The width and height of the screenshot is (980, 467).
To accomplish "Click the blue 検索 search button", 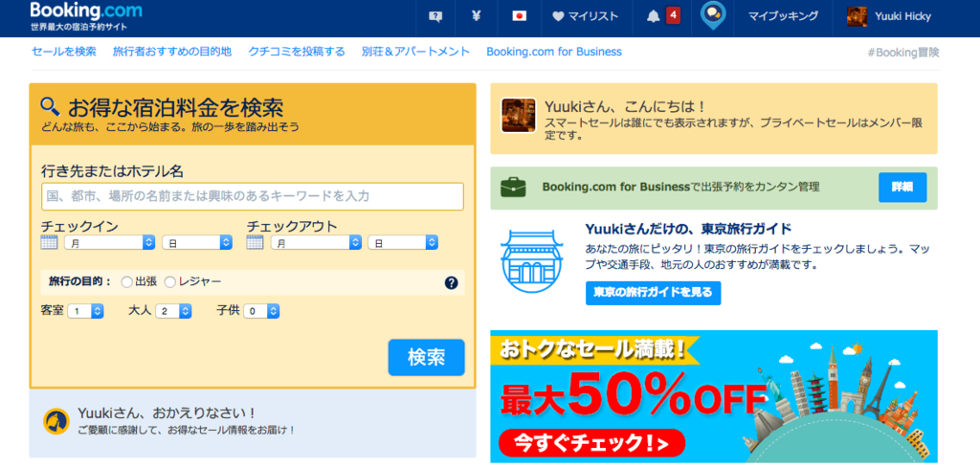I will [x=426, y=358].
